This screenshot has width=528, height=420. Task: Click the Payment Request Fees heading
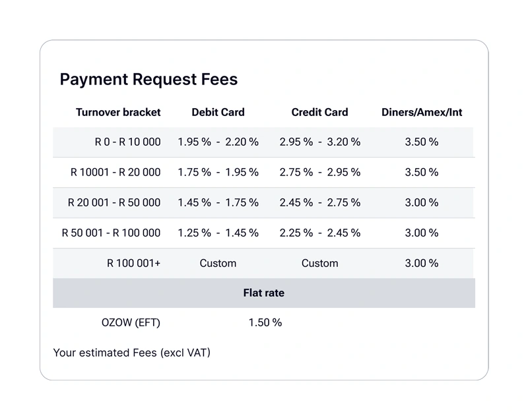click(x=148, y=80)
